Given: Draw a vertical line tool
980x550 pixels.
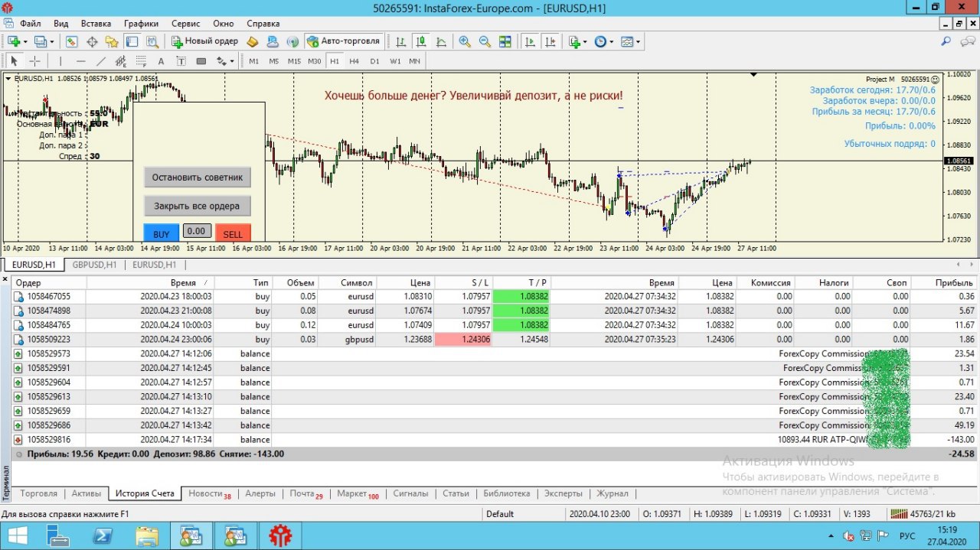Looking at the screenshot, I should pos(60,61).
